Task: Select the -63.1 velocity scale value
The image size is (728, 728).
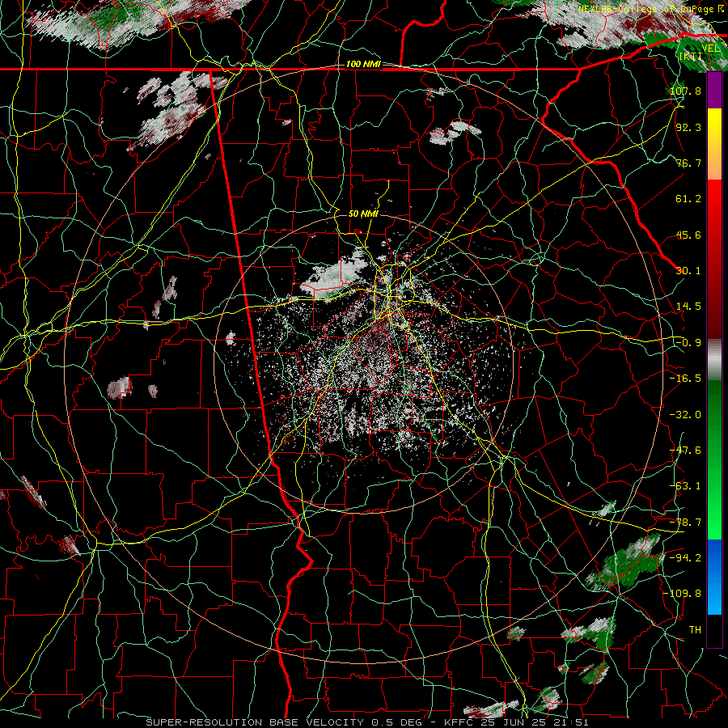Action: tap(686, 486)
